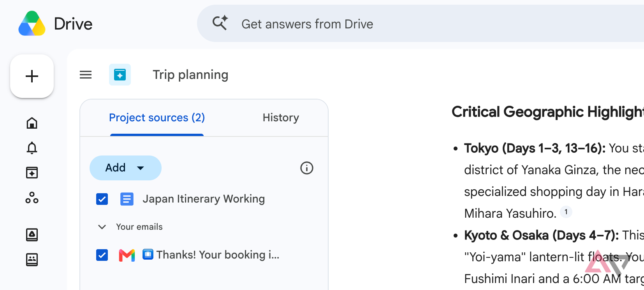The image size is (644, 290).
Task: Click the New plus button
Action: (32, 76)
